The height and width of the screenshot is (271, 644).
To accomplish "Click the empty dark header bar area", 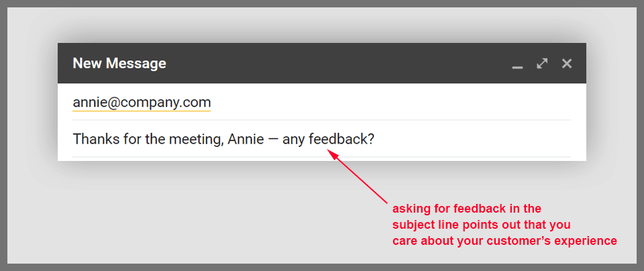I will tap(335, 64).
